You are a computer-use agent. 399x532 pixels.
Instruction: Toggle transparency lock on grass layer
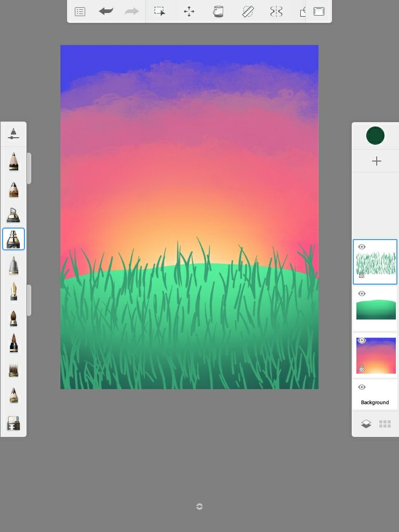click(362, 275)
